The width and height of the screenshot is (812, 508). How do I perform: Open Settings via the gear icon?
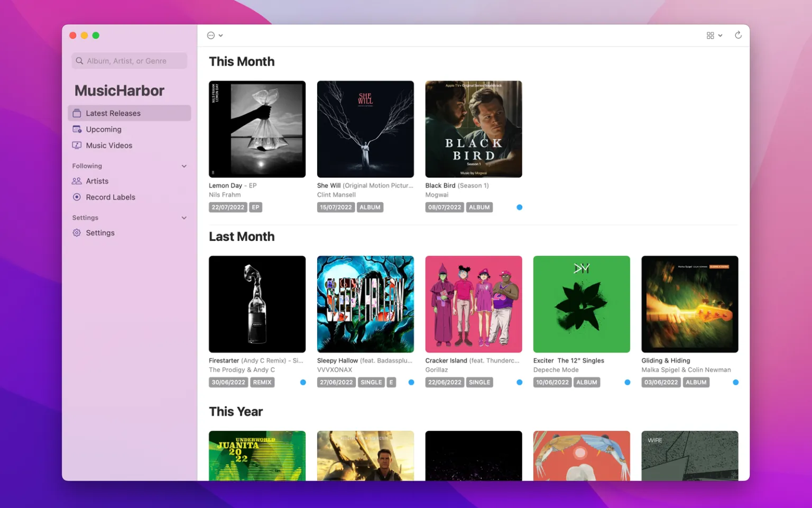(77, 233)
